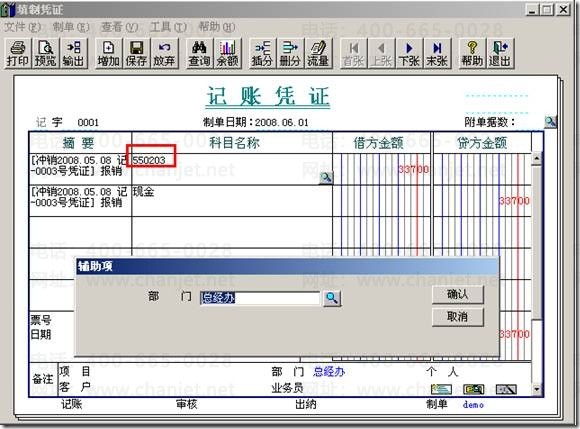Confirm auxiliary item with 确认 button

click(x=458, y=295)
